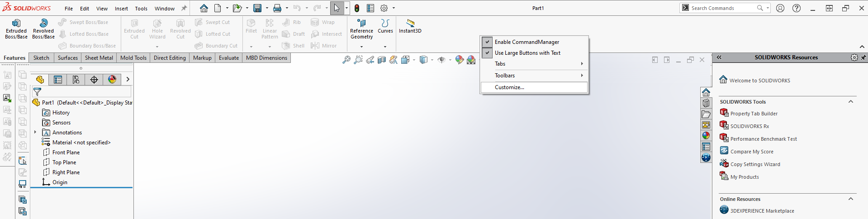
Task: Switch to the Sketch tab
Action: tap(41, 58)
